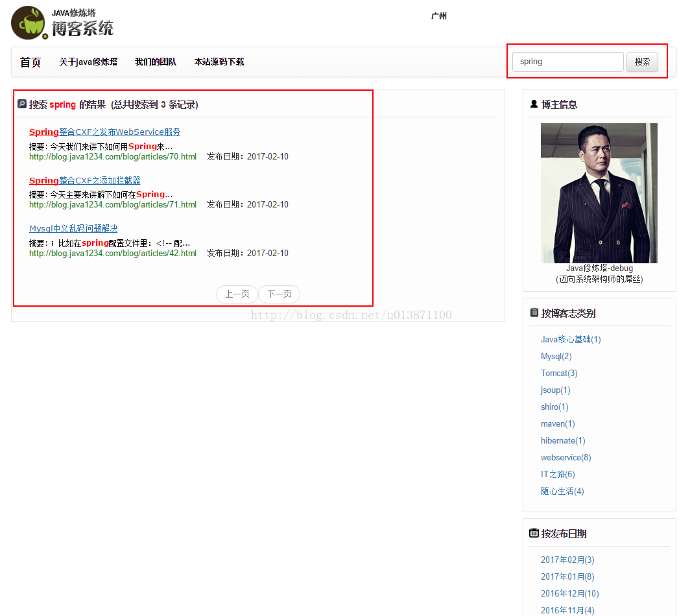This screenshot has height=616, width=690.
Task: Show posts from 2016年11月(4)
Action: pos(567,610)
